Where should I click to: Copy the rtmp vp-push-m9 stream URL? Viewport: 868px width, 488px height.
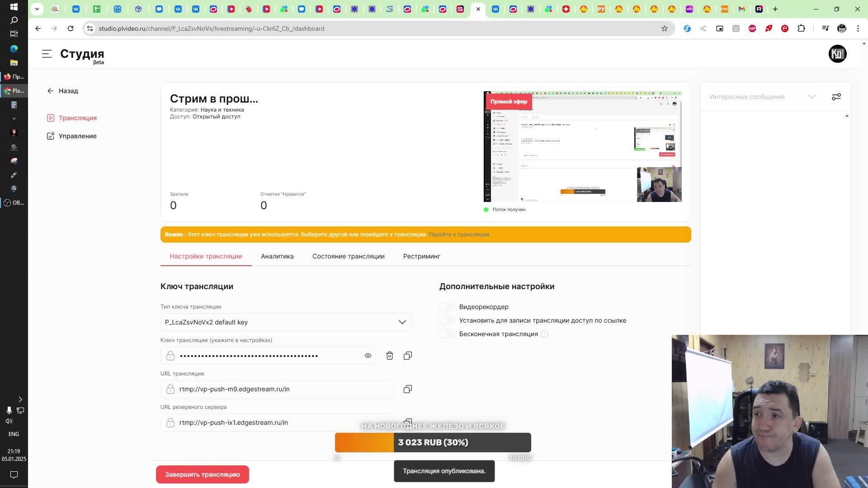tap(407, 389)
